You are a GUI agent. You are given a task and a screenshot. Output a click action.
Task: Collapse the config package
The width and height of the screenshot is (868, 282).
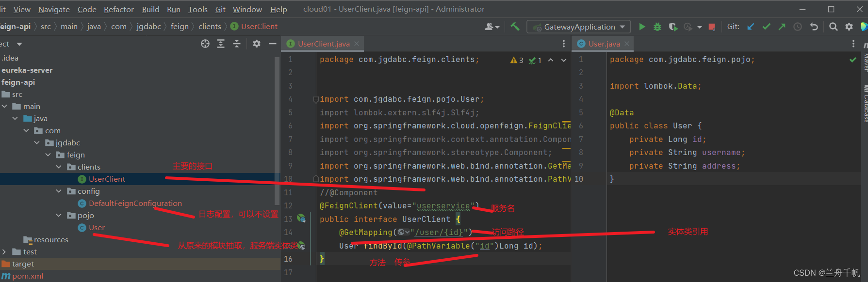pyautogui.click(x=59, y=191)
